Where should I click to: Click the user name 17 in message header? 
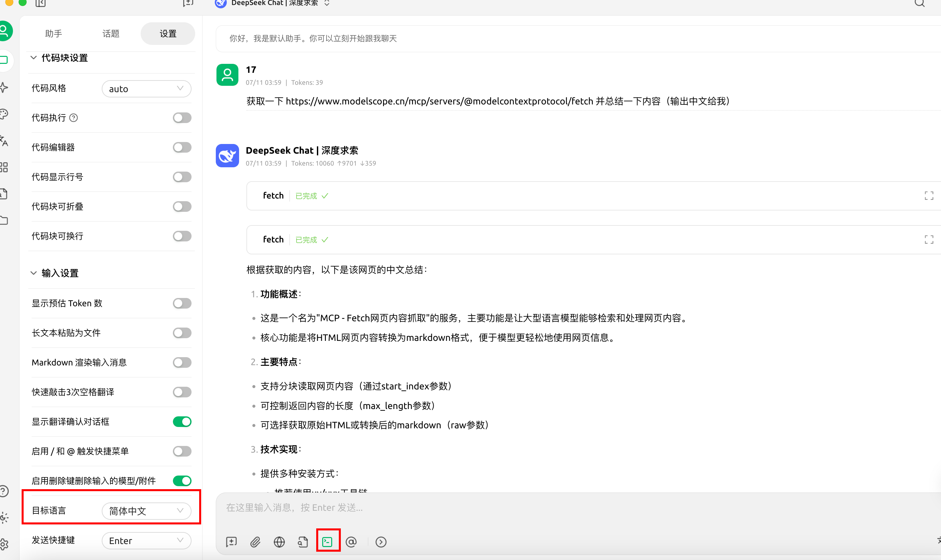(x=251, y=70)
